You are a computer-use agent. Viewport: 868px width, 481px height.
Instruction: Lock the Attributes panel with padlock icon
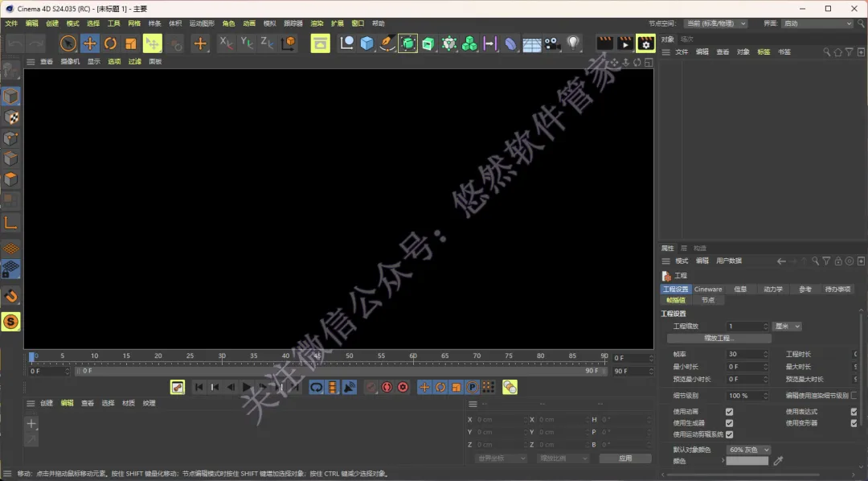(838, 261)
